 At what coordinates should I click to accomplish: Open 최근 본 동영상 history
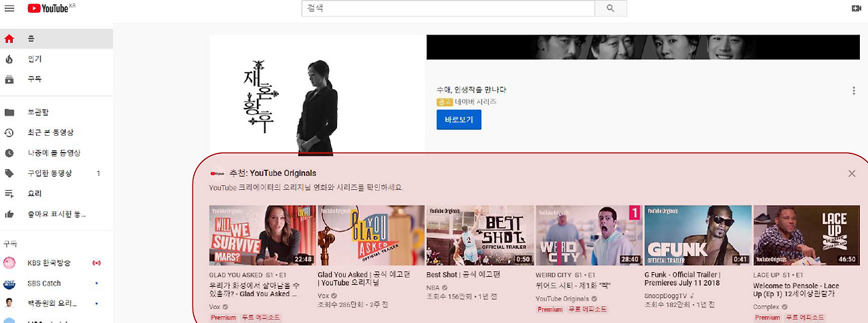tap(56, 132)
